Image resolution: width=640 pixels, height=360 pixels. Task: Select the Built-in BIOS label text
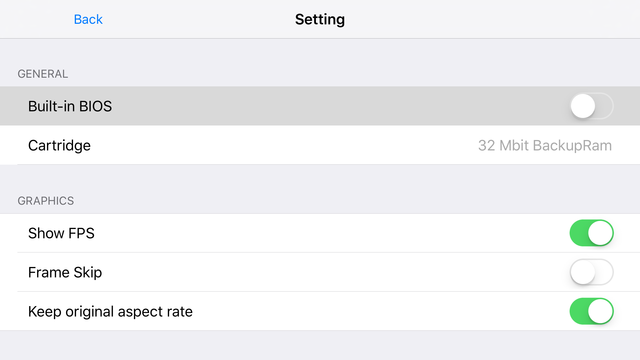click(70, 106)
